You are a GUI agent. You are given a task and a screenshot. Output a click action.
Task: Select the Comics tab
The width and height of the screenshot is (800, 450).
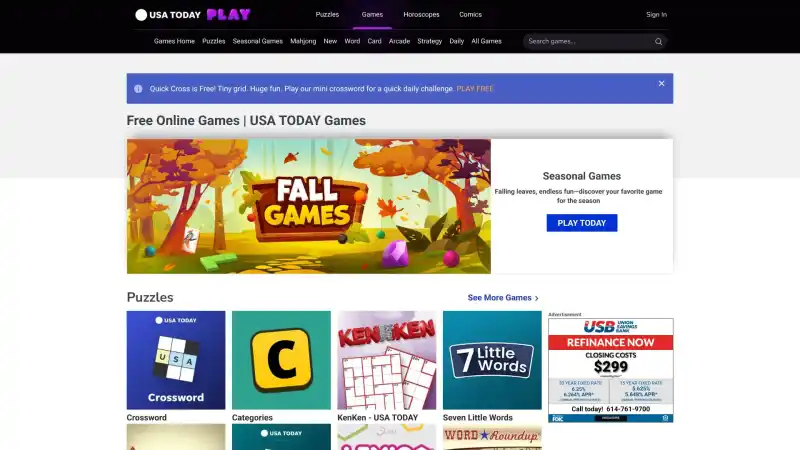(x=470, y=15)
